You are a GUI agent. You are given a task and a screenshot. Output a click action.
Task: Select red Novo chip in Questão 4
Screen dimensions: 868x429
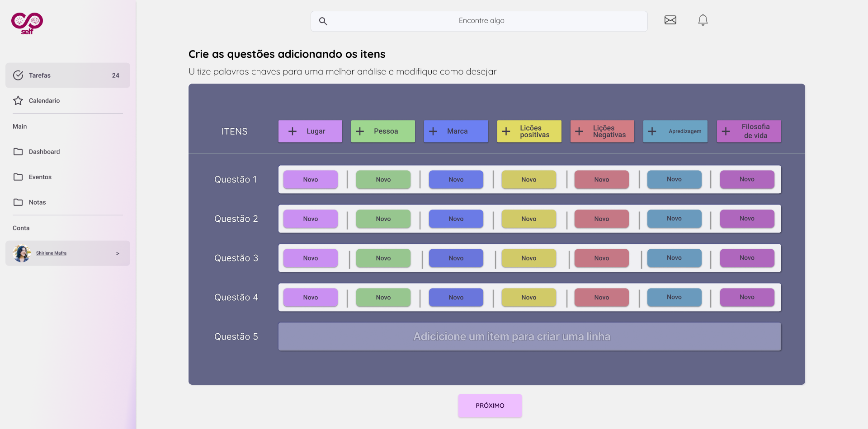pos(602,297)
